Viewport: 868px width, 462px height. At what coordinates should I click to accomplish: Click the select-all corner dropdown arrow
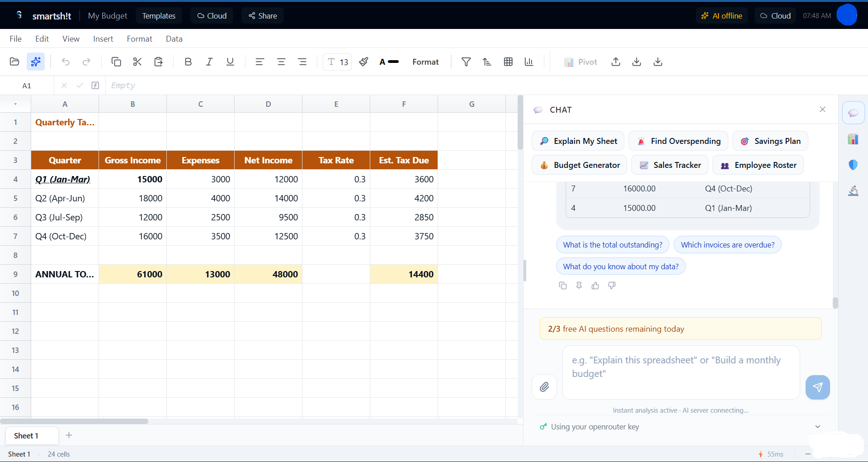click(15, 104)
